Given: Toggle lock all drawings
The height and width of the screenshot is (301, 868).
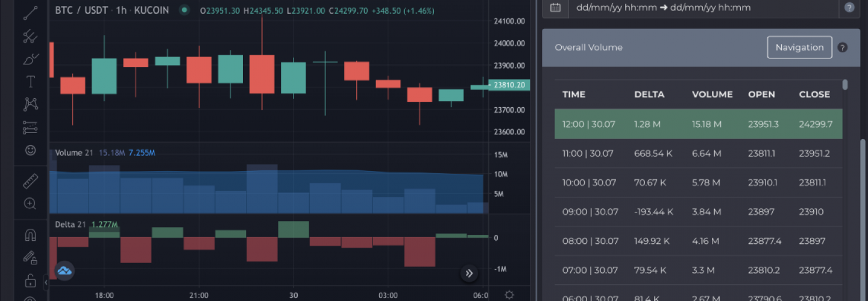Looking at the screenshot, I should pyautogui.click(x=30, y=280).
